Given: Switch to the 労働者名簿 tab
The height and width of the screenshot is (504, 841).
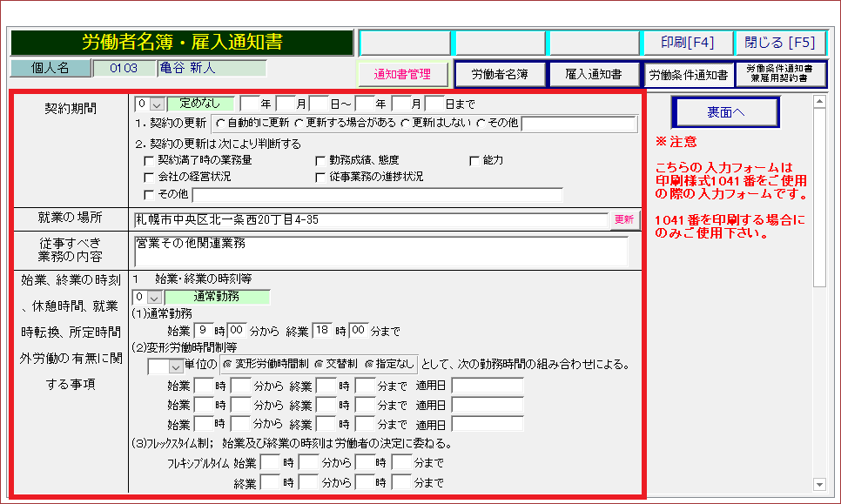Looking at the screenshot, I should click(500, 75).
